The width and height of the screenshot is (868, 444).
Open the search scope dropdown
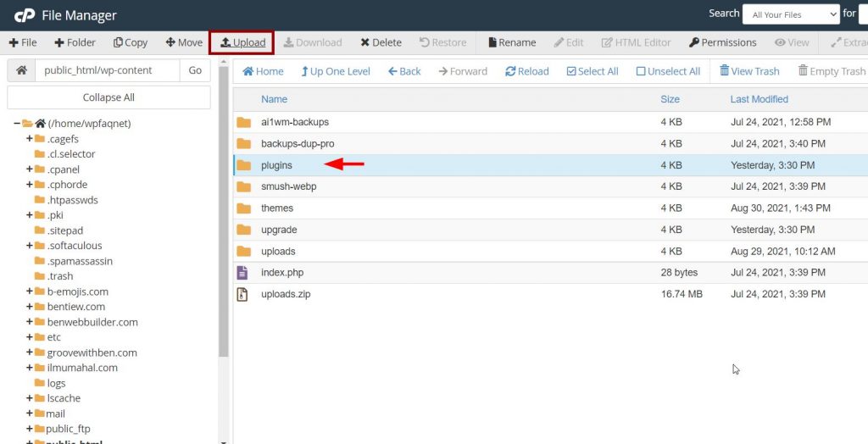pyautogui.click(x=791, y=15)
